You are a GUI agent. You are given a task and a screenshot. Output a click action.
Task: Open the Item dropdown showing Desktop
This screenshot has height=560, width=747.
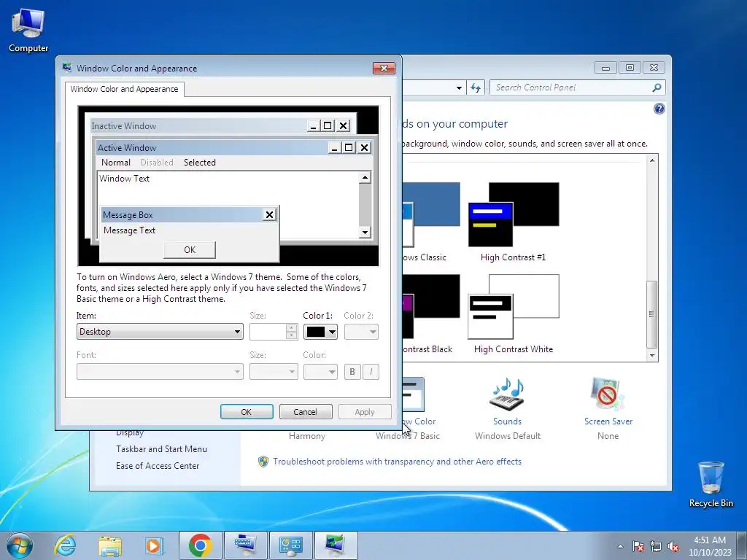coord(160,332)
